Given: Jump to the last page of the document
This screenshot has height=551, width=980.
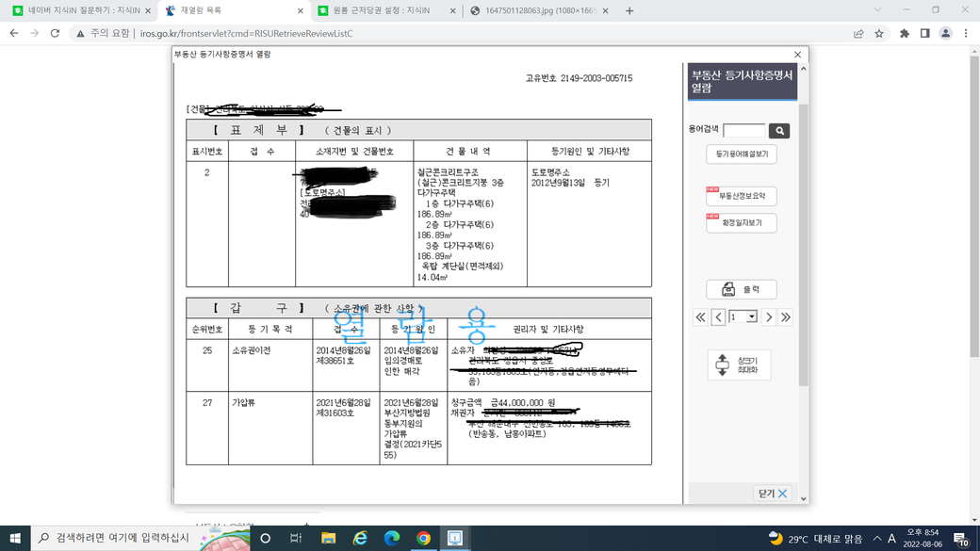Looking at the screenshot, I should 786,317.
